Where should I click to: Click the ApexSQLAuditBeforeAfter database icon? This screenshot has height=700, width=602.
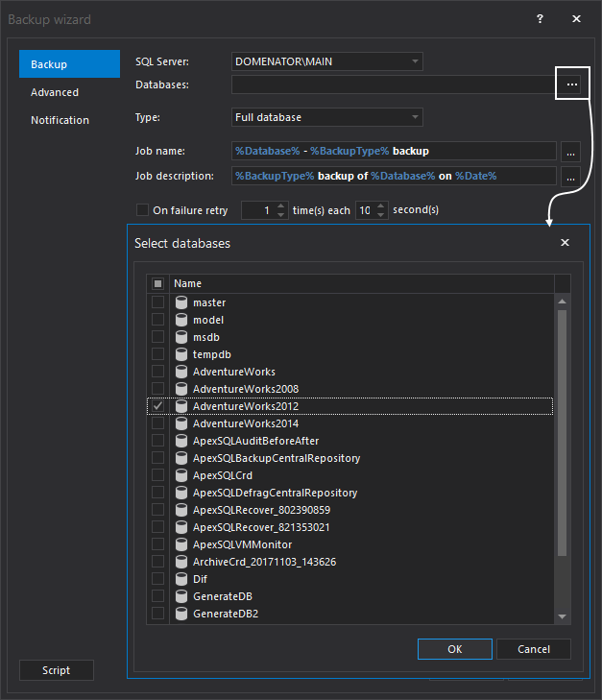click(181, 441)
